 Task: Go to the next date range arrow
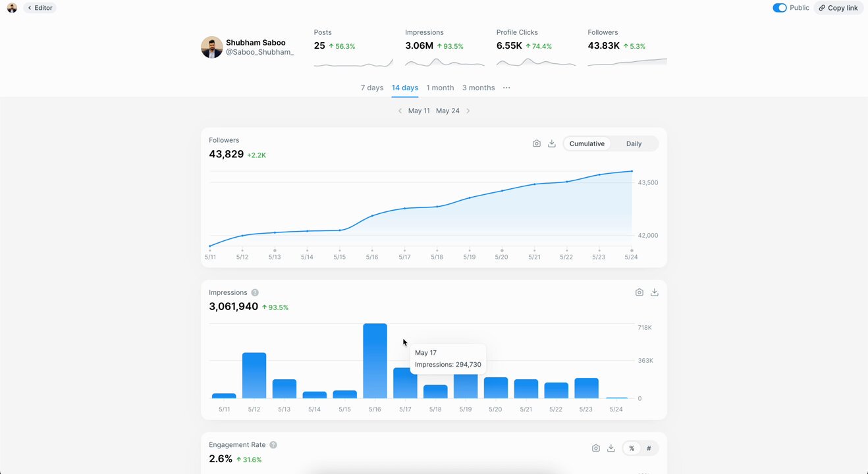point(468,111)
